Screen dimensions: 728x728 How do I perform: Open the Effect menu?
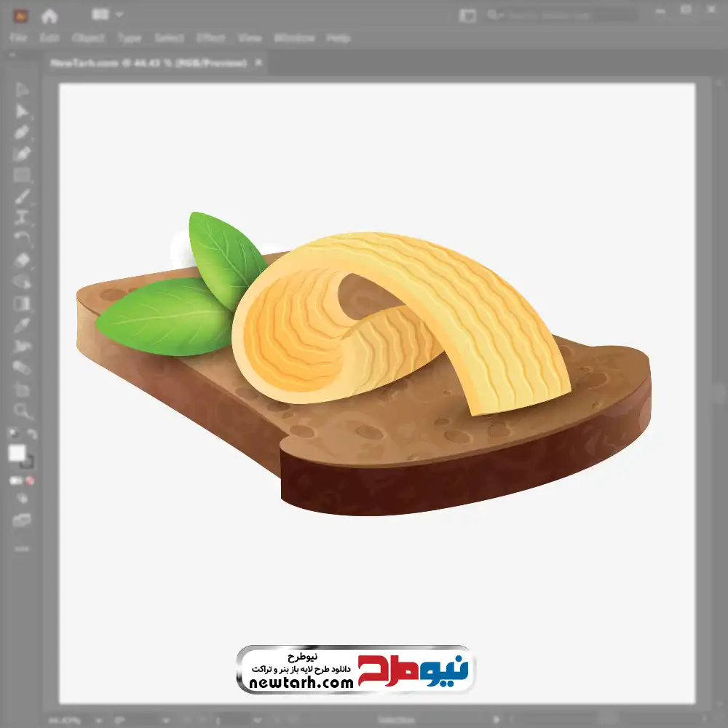coord(210,38)
